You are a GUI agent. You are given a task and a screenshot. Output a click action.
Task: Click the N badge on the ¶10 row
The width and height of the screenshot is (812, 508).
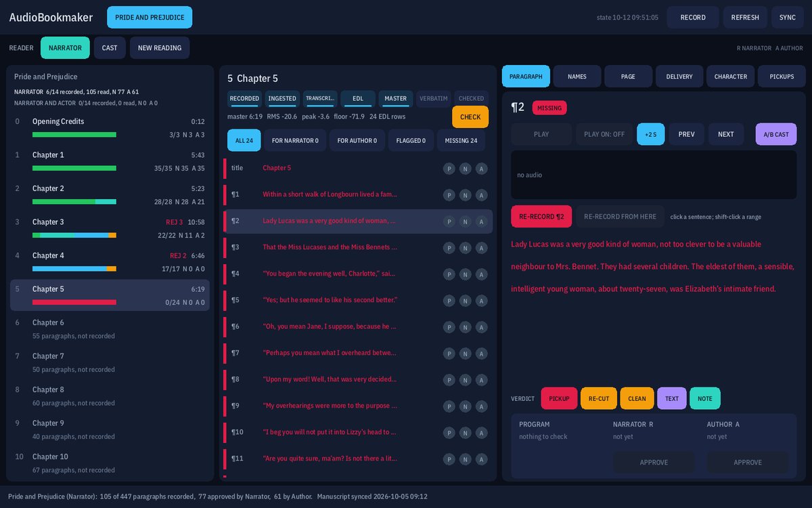(465, 433)
